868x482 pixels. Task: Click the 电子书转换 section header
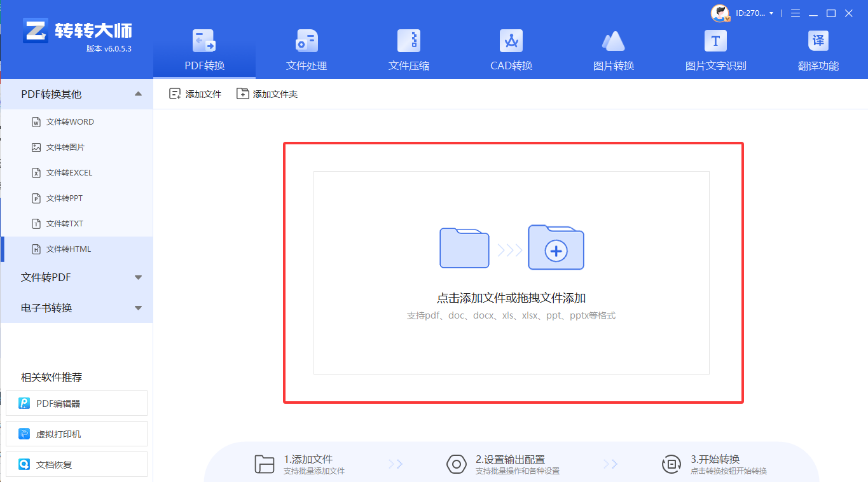coord(77,308)
